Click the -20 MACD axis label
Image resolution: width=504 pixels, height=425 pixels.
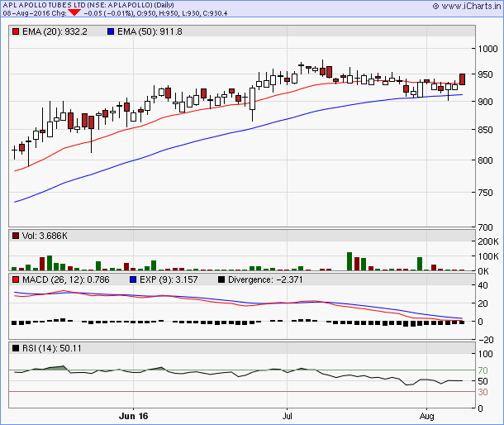coord(486,340)
